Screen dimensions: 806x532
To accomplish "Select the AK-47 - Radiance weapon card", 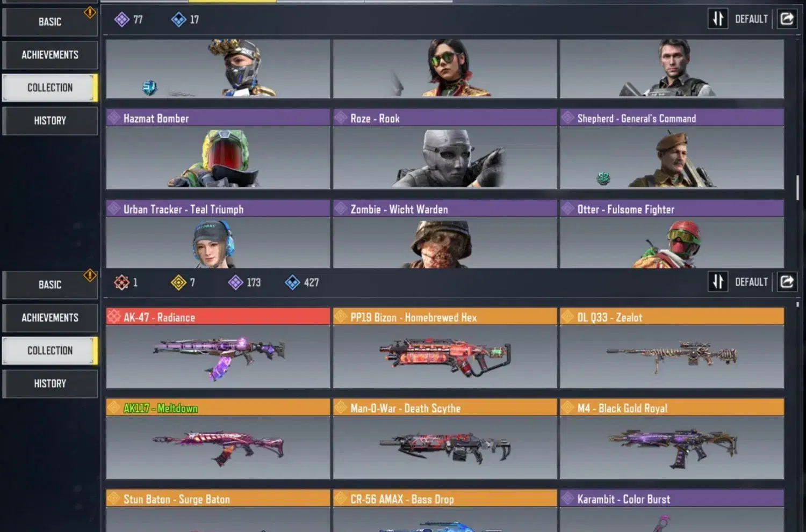I will (x=218, y=348).
